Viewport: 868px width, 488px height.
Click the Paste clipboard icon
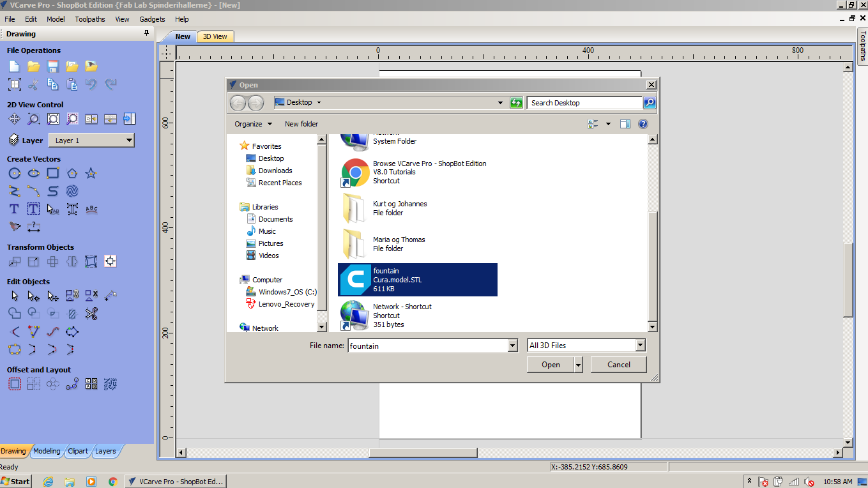coord(72,84)
